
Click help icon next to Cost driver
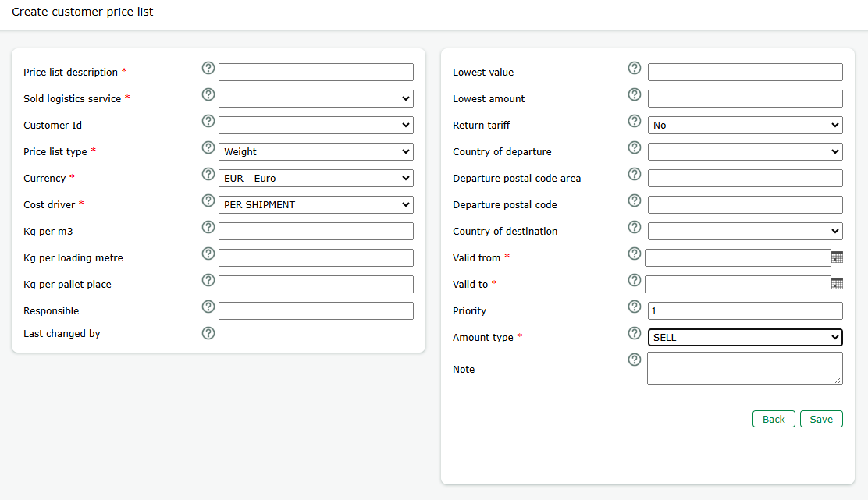click(x=208, y=200)
